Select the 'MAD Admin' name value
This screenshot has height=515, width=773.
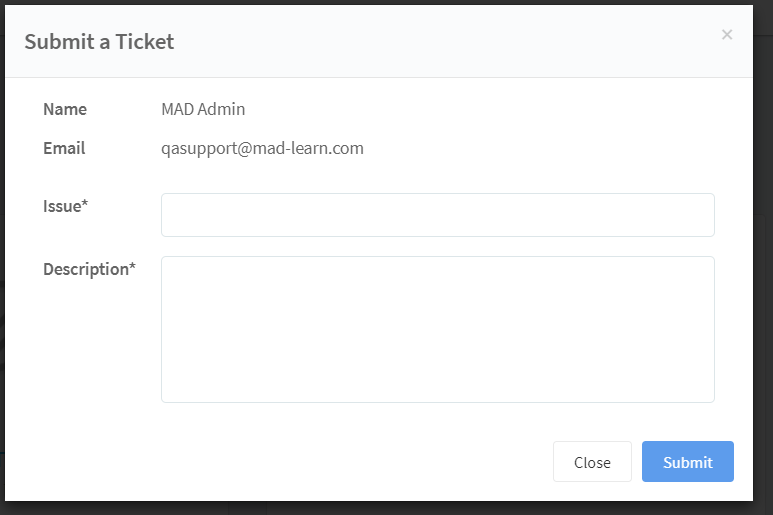[203, 109]
